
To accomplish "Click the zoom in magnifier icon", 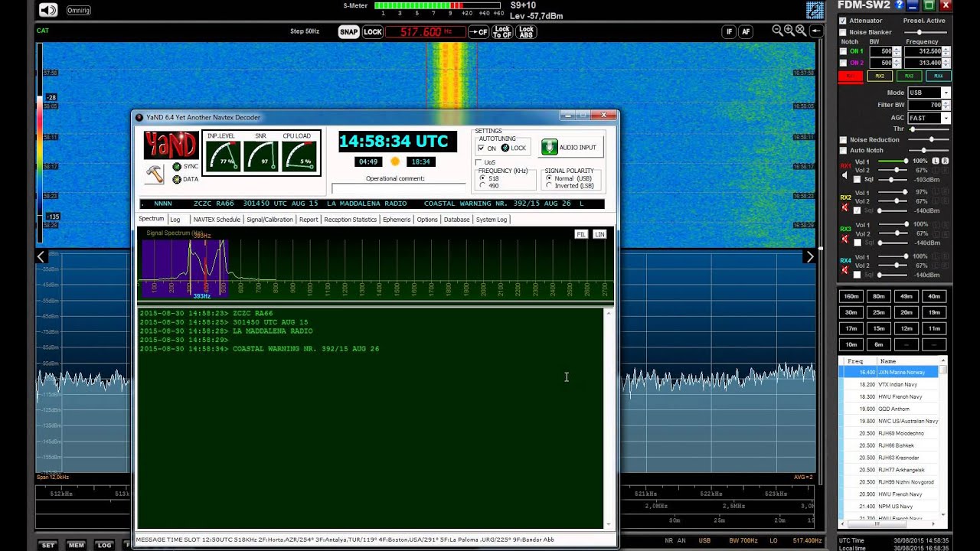I will pyautogui.click(x=789, y=31).
